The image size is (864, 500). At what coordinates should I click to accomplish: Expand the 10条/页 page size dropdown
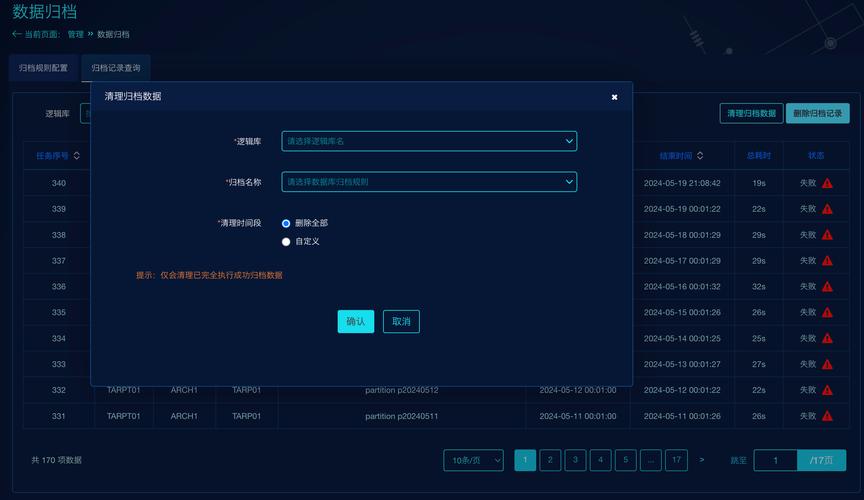point(473,460)
